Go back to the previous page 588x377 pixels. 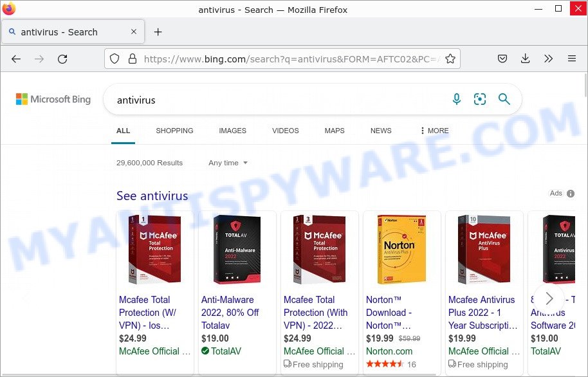[16, 59]
